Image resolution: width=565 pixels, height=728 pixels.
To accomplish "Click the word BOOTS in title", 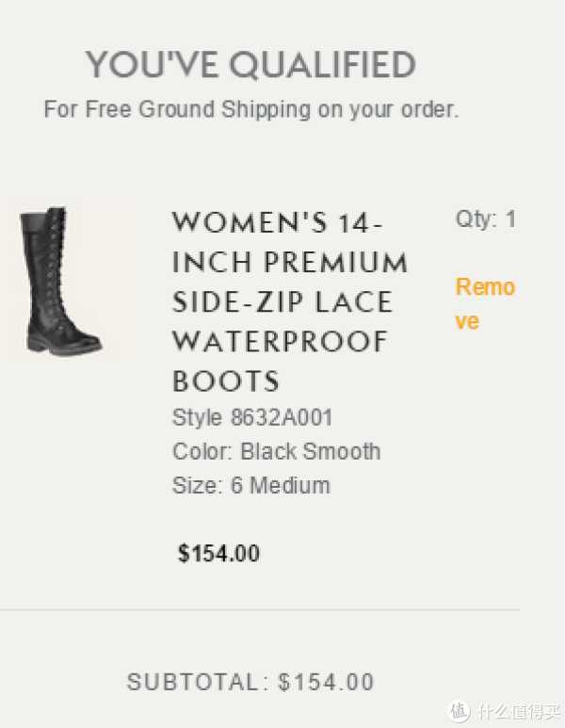I will coord(226,381).
